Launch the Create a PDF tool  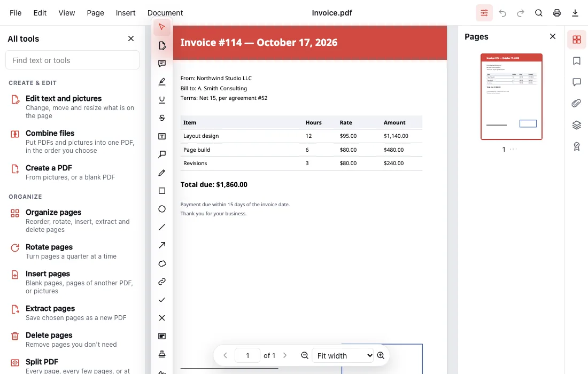(x=72, y=173)
